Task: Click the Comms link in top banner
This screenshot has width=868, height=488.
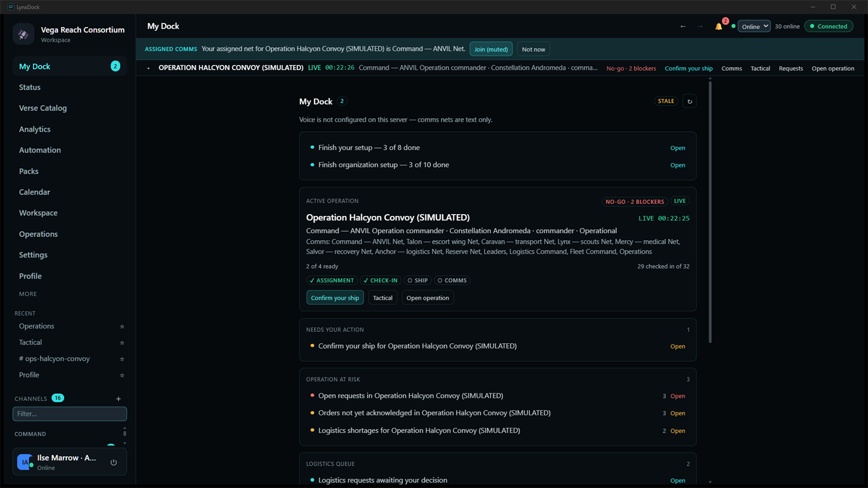Action: point(731,68)
